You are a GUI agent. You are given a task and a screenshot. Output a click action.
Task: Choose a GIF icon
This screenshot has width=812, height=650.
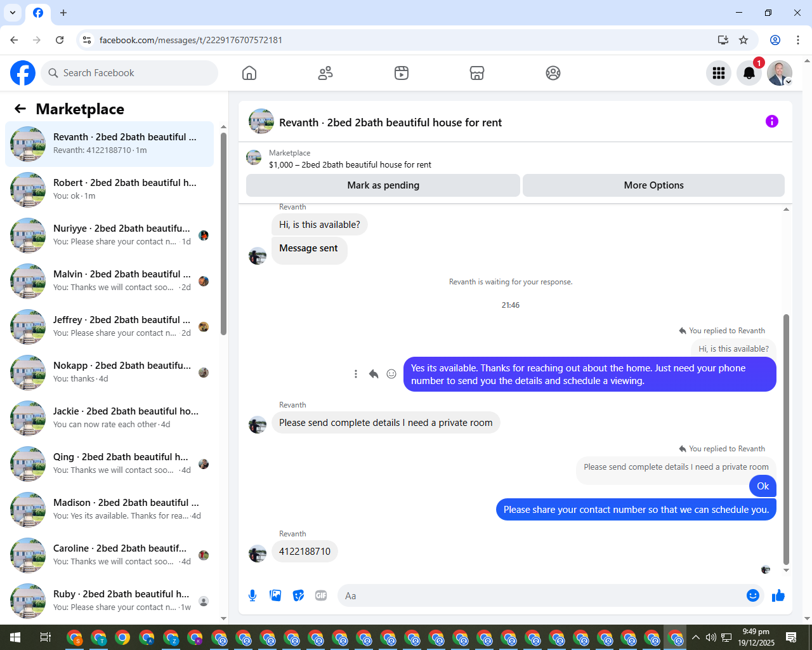click(321, 595)
